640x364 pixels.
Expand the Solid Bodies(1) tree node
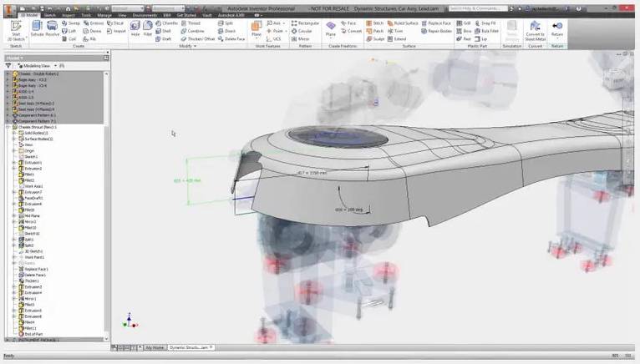[x=13, y=133]
